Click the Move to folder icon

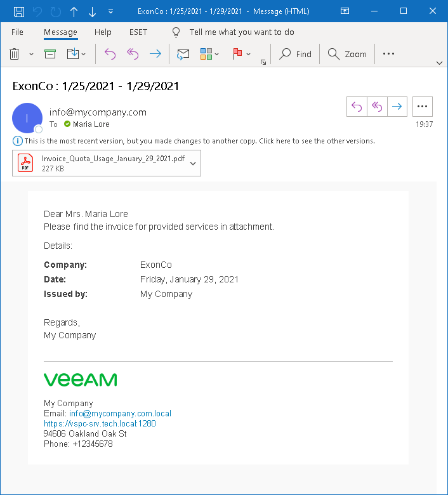coord(73,54)
